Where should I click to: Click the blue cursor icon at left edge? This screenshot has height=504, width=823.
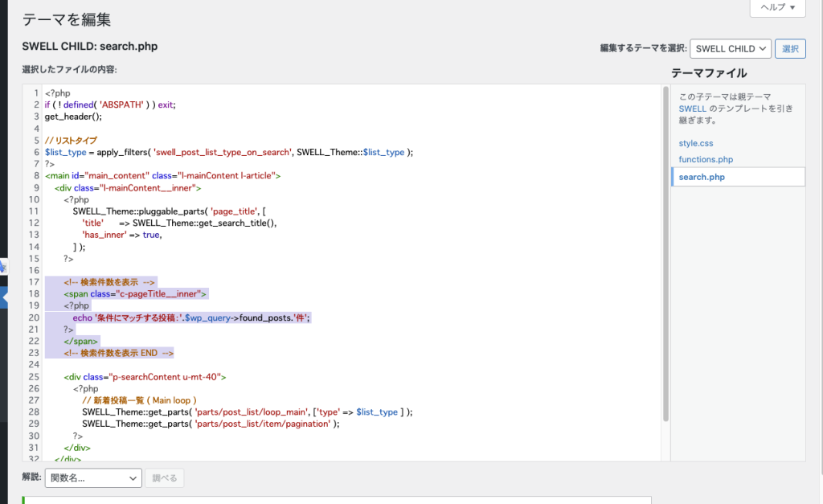point(2,267)
